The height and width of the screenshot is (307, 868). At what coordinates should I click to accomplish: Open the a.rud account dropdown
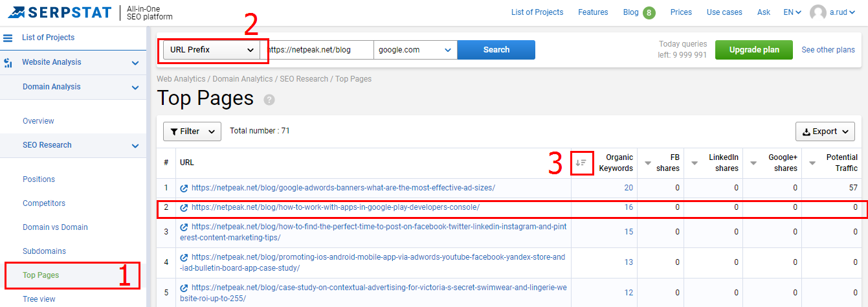click(x=846, y=12)
